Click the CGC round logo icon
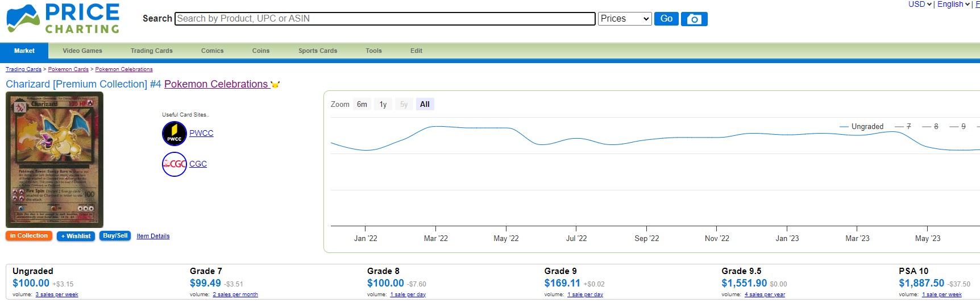 tap(174, 164)
